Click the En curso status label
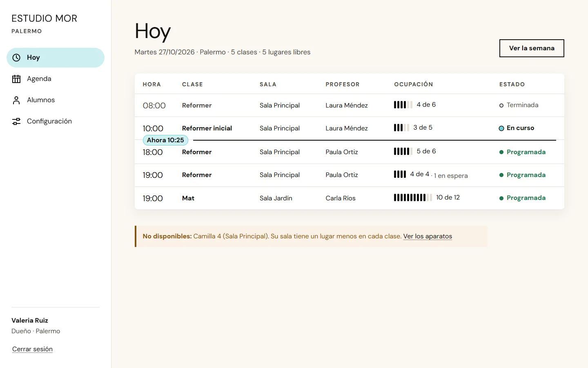The image size is (588, 368). tap(521, 128)
